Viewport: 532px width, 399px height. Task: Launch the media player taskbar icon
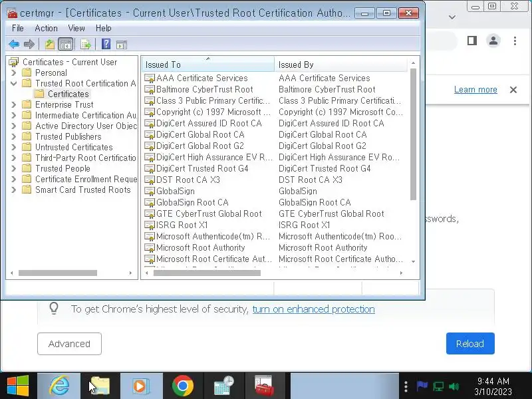point(142,386)
